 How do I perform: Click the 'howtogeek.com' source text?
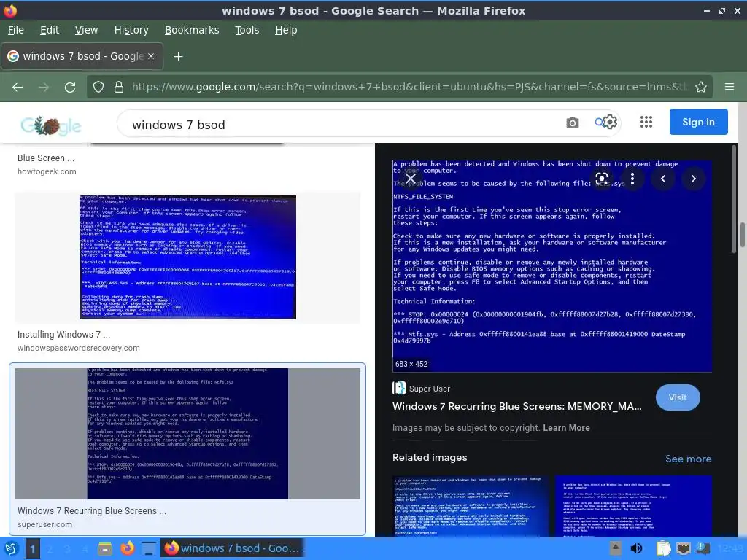(x=47, y=171)
